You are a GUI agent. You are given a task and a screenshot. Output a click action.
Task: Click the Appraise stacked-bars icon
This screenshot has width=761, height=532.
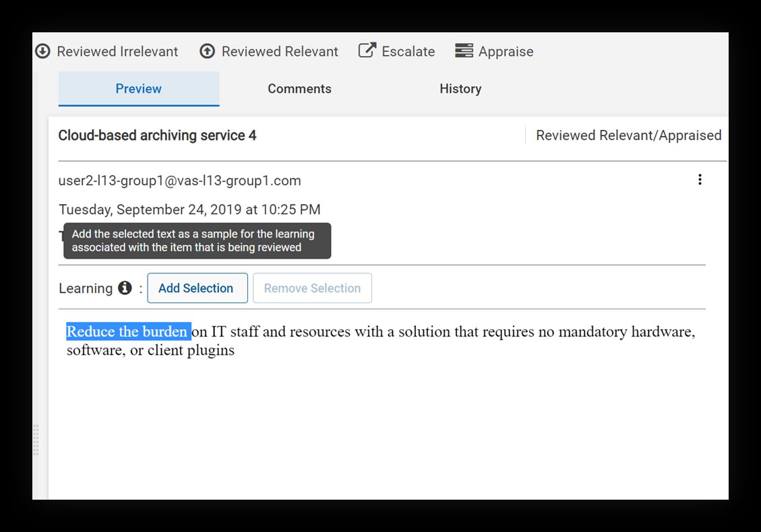464,51
